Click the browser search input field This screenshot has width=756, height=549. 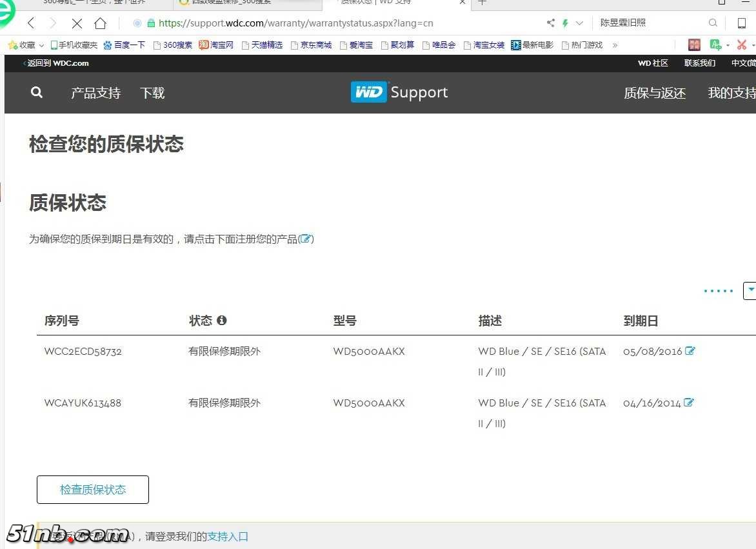[652, 23]
